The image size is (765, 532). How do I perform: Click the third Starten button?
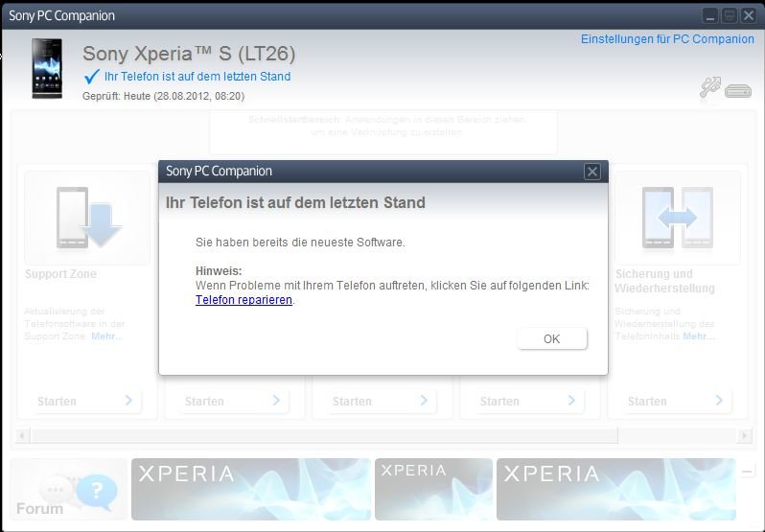[x=382, y=401]
